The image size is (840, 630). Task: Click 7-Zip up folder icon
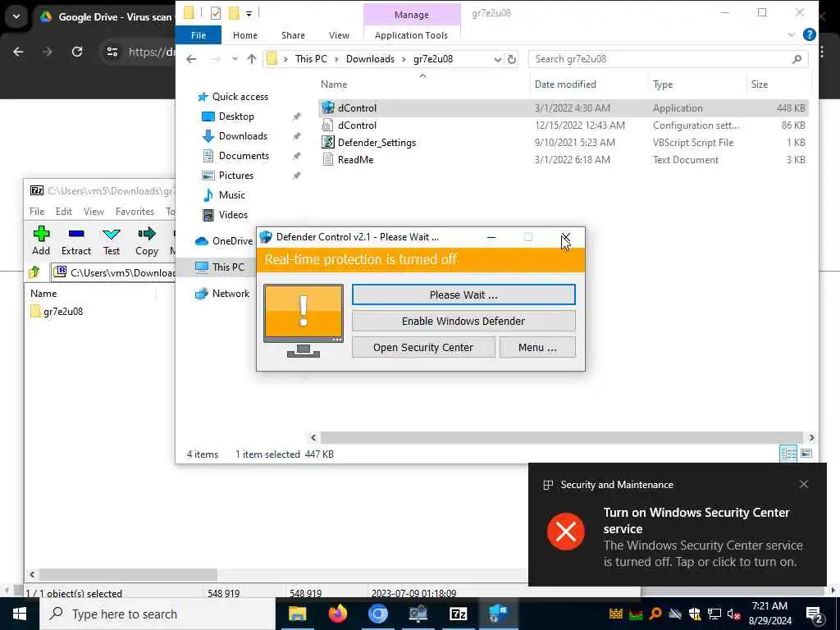pos(34,272)
